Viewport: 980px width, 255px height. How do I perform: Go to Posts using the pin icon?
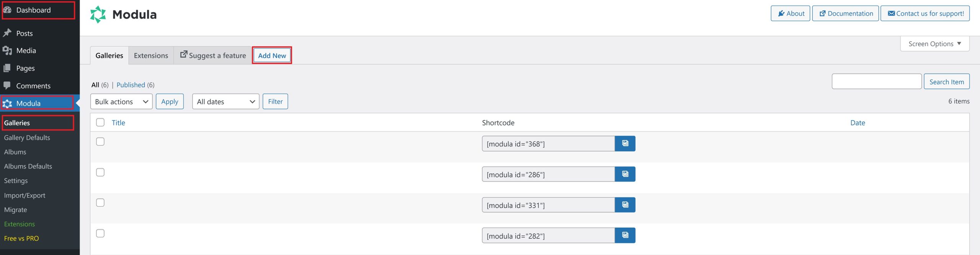7,33
